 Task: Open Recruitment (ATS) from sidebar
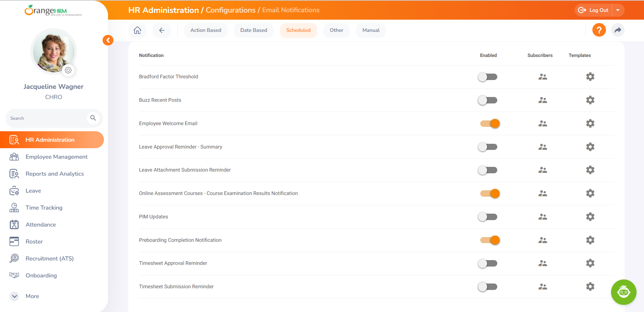coord(50,258)
